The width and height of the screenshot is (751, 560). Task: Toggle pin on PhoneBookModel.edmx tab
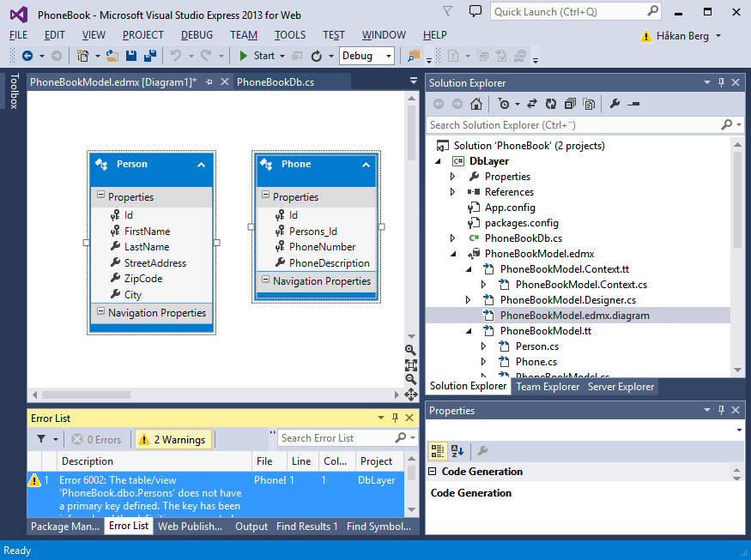point(209,82)
